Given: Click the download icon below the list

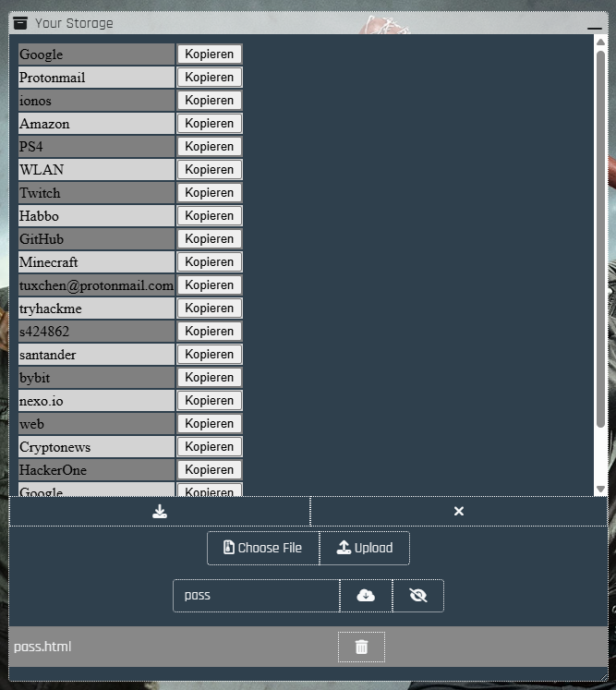Looking at the screenshot, I should (159, 511).
